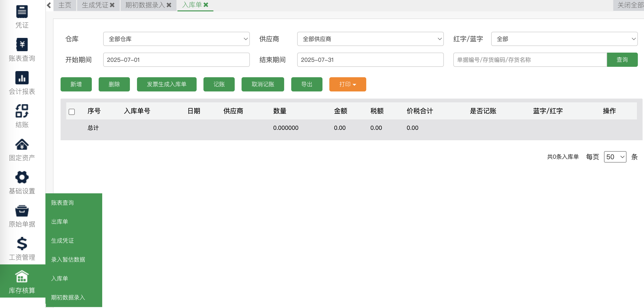This screenshot has height=308, width=644.
Task: Open the 打印 print dropdown button
Action: [348, 84]
